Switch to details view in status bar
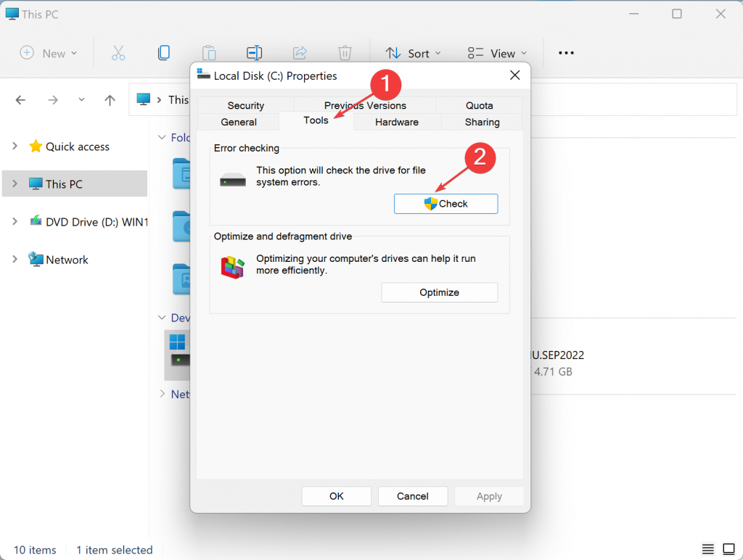This screenshot has height=560, width=743. [x=708, y=549]
